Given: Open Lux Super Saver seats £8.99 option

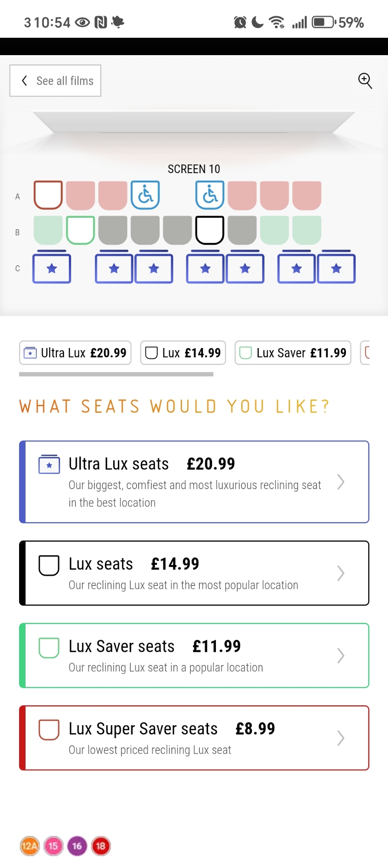Looking at the screenshot, I should tap(194, 738).
